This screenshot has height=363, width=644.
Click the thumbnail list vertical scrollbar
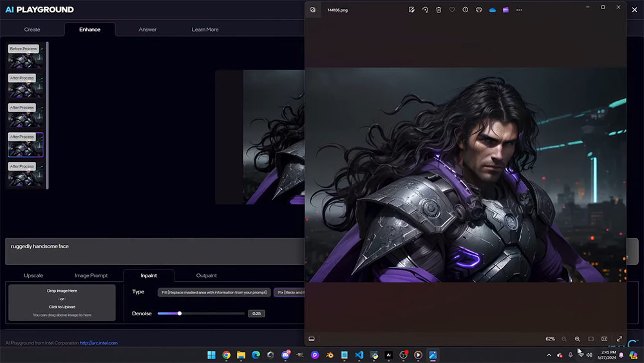point(47,115)
